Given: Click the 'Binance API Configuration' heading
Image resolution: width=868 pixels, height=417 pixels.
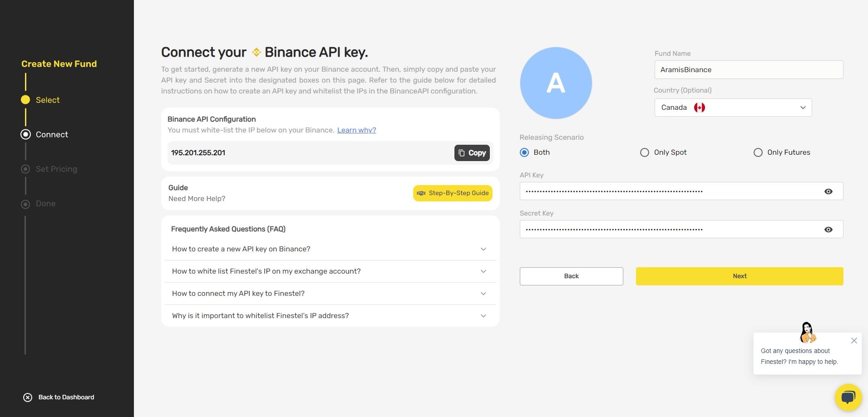Looking at the screenshot, I should pyautogui.click(x=212, y=119).
